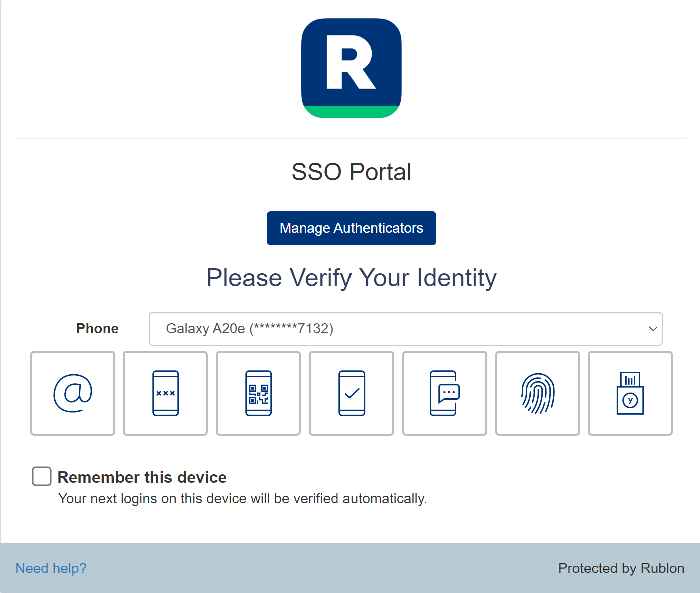The height and width of the screenshot is (593, 700).
Task: Choose the Email Link authentication method
Action: click(x=73, y=393)
